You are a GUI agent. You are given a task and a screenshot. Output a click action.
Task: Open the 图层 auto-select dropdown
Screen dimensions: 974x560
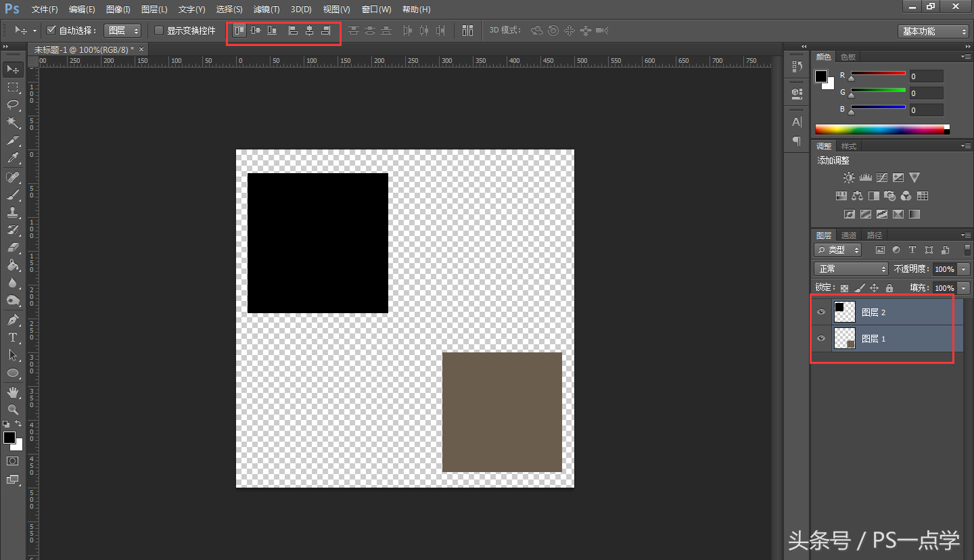pyautogui.click(x=122, y=30)
